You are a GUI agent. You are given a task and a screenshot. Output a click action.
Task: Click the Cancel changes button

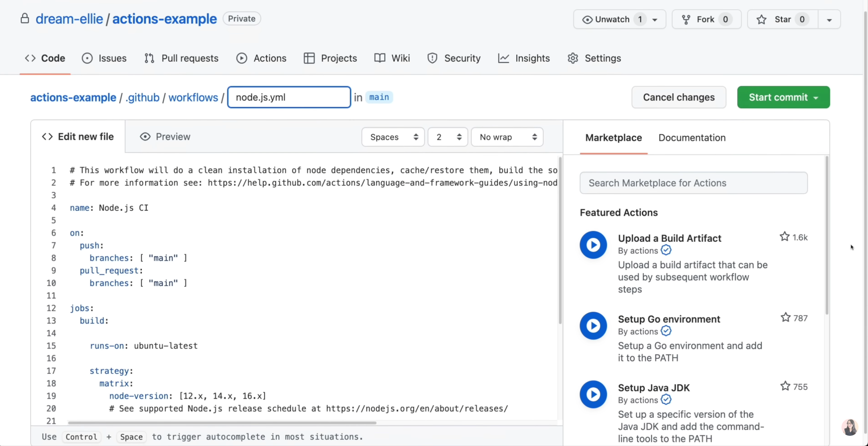679,97
